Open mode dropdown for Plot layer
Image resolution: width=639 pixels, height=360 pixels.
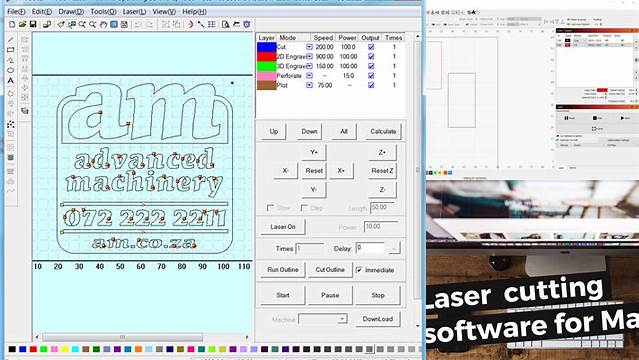309,85
